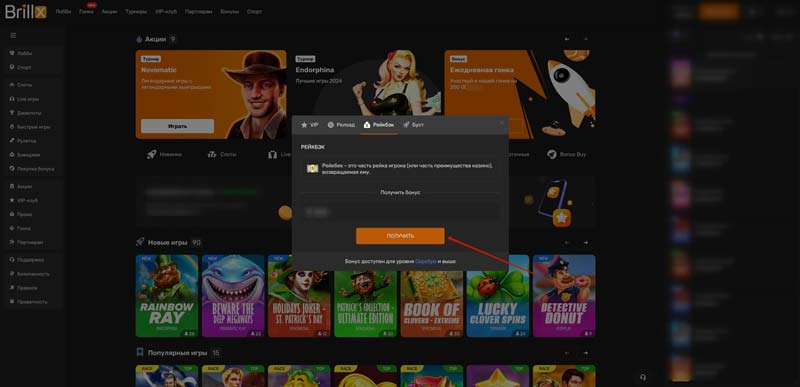This screenshot has height=387, width=800.
Task: Show next Акции banners with right arrow
Action: (x=586, y=39)
